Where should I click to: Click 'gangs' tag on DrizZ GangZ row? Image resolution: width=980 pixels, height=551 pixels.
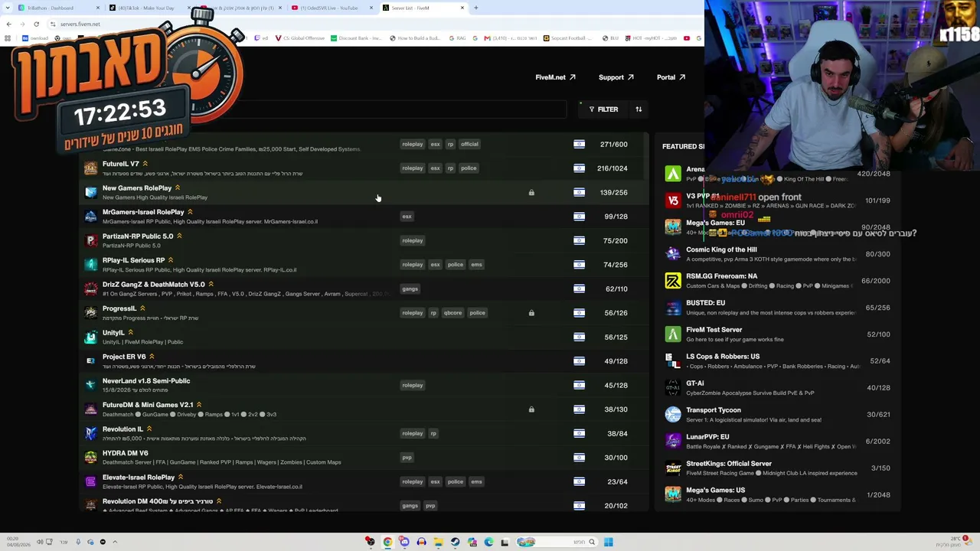click(410, 289)
